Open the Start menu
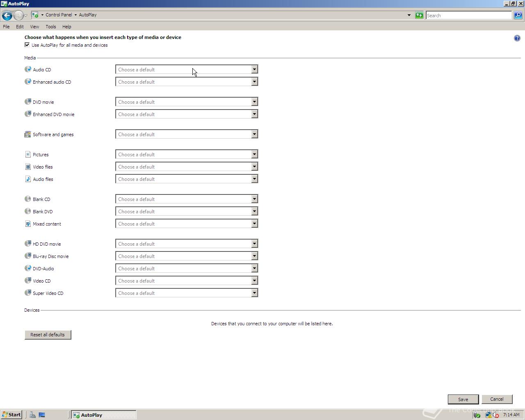The height and width of the screenshot is (420, 525). pos(11,415)
